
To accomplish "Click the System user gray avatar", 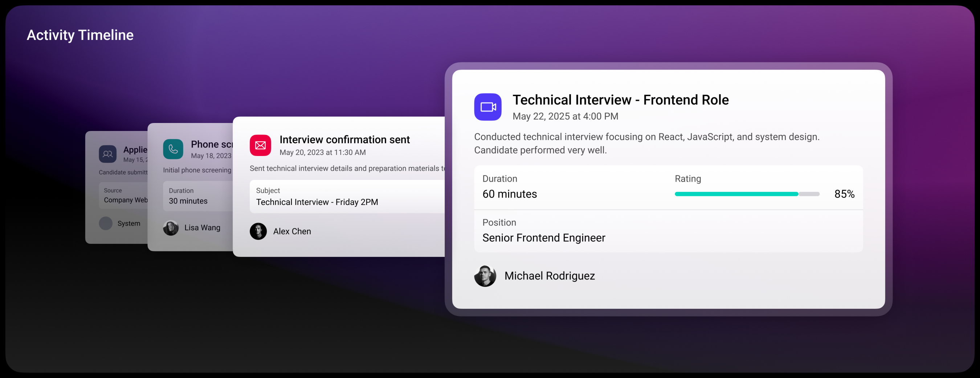I will coord(106,223).
